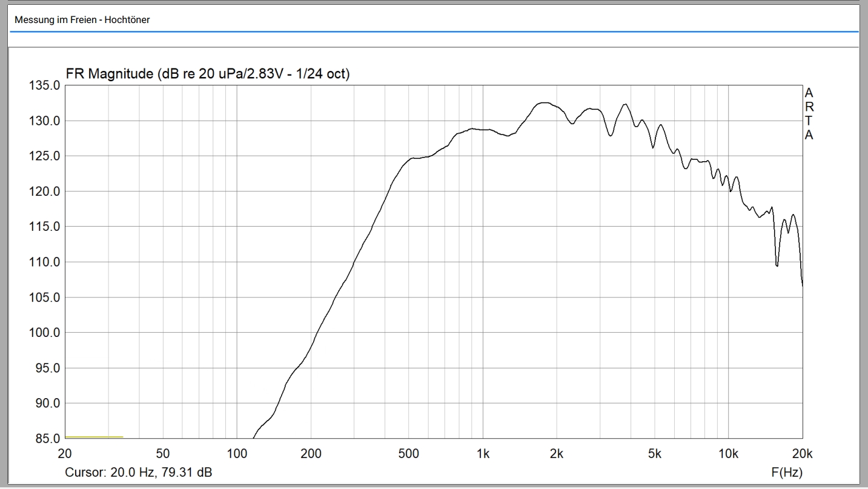Click the FR Magnitude chart title
Viewport: 868px width, 489px height.
[207, 75]
